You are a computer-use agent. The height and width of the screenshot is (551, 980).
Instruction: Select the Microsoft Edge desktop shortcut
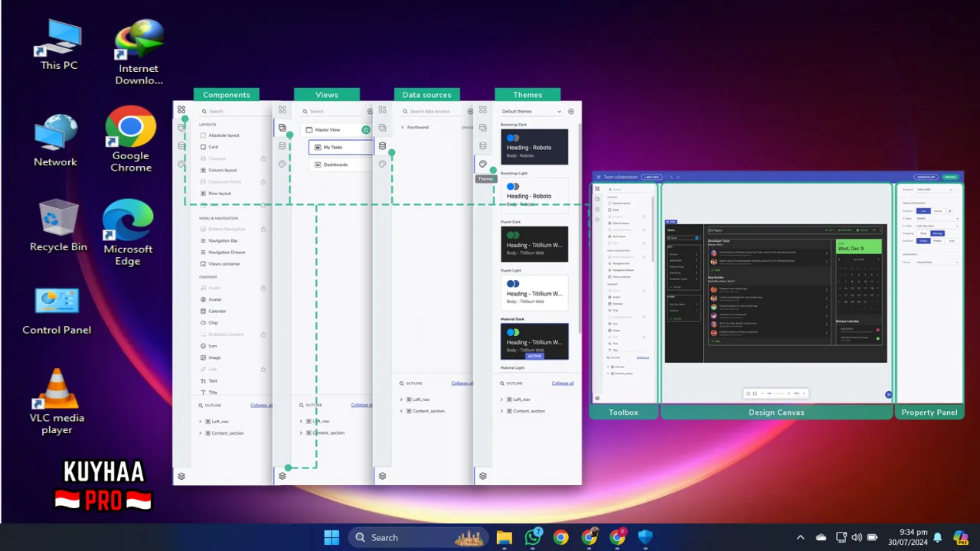[x=128, y=233]
